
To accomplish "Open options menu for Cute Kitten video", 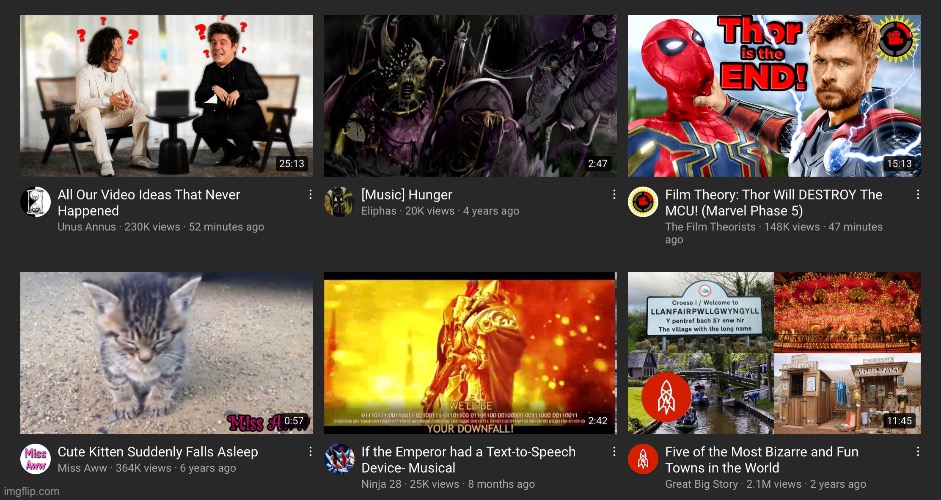I will coord(310,451).
